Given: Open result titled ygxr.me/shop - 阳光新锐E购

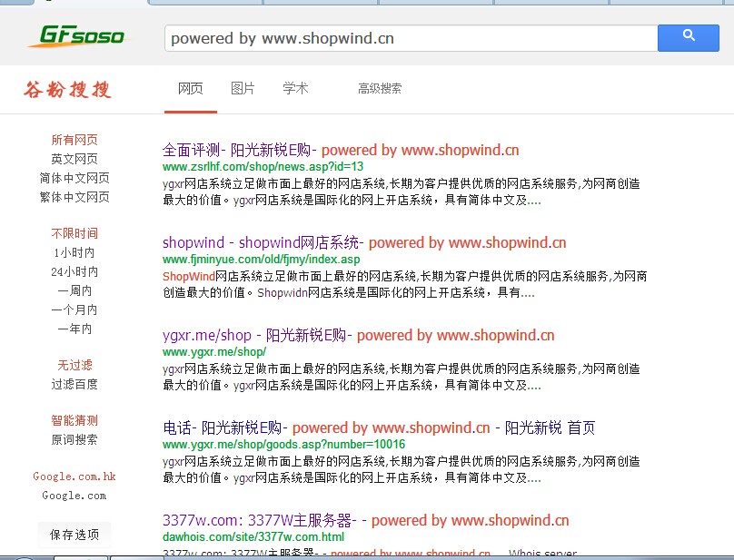Looking at the screenshot, I should (358, 335).
